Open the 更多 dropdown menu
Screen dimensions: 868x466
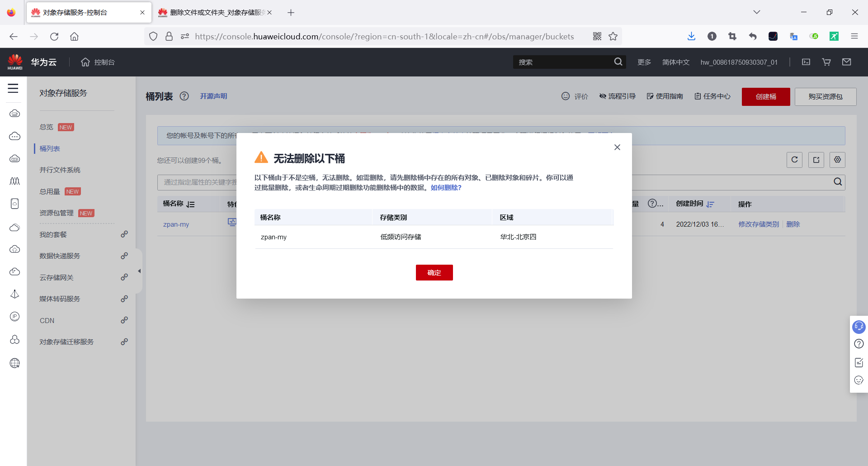644,62
